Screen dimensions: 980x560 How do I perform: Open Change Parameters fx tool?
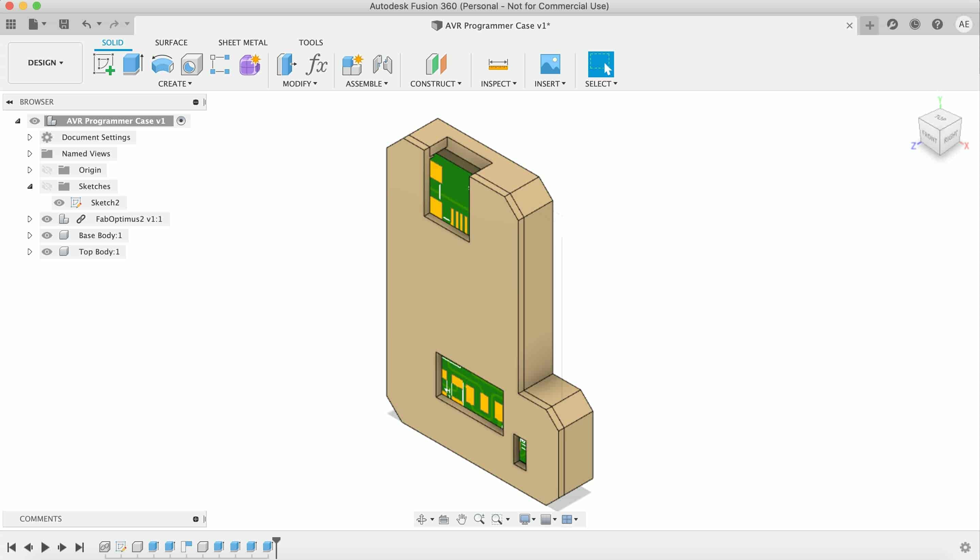[316, 64]
